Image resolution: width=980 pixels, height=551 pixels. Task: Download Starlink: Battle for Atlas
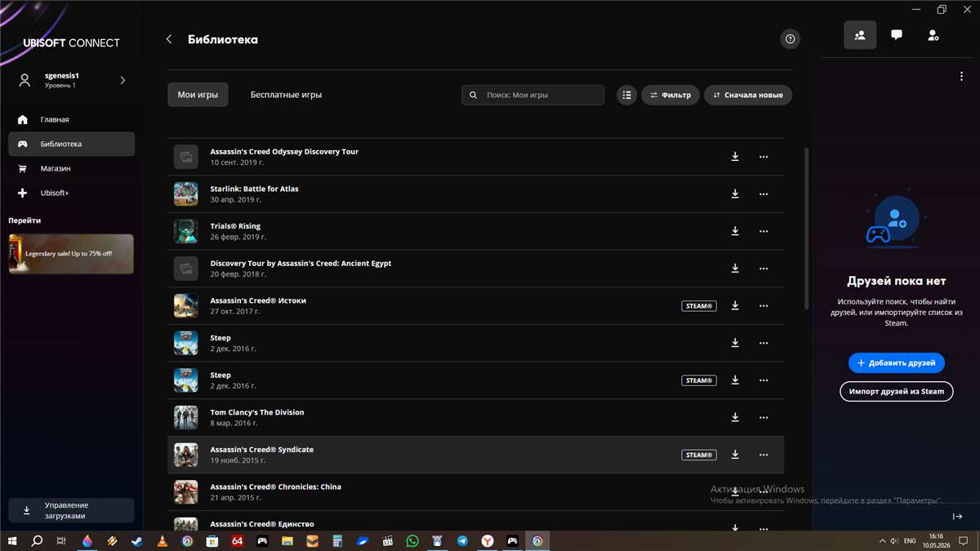(735, 194)
